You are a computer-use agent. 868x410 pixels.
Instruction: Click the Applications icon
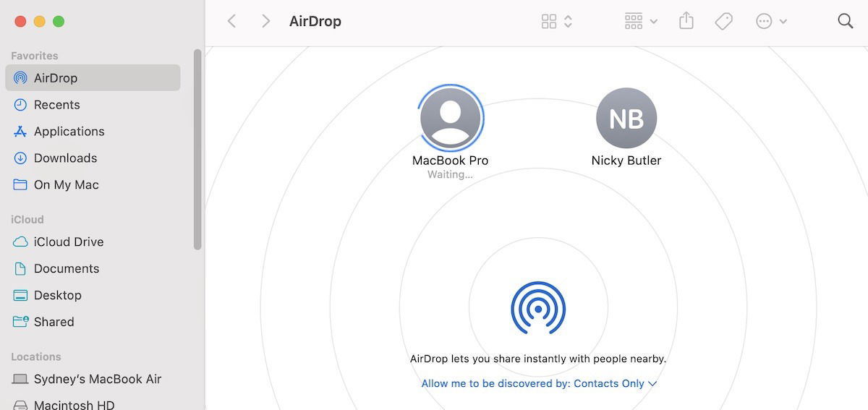[x=20, y=132]
